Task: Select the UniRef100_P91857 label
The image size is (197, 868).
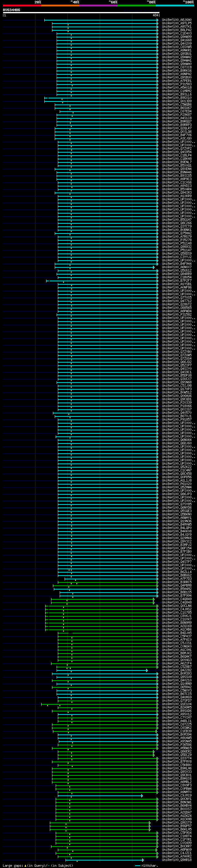Action: (177, 419)
